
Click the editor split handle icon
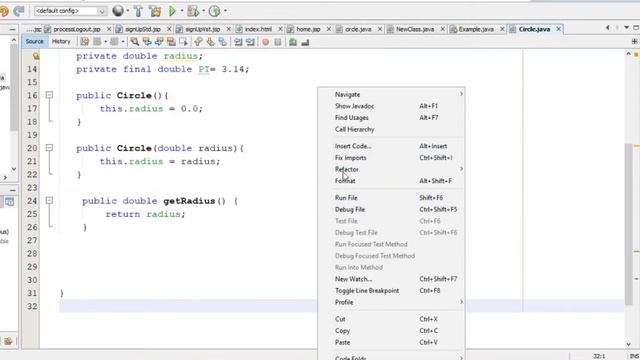click(x=634, y=42)
